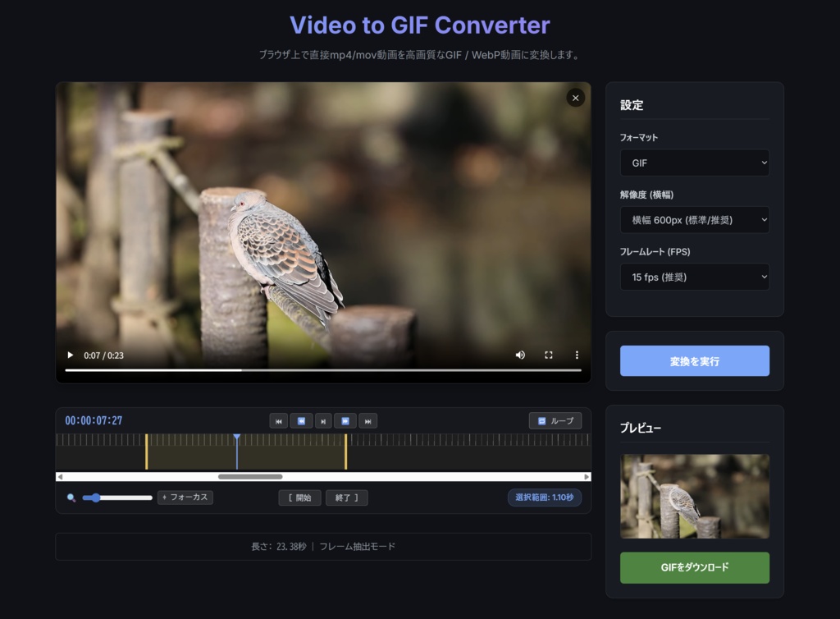The image size is (840, 619).
Task: Mute the video with the speaker icon
Action: [x=520, y=355]
